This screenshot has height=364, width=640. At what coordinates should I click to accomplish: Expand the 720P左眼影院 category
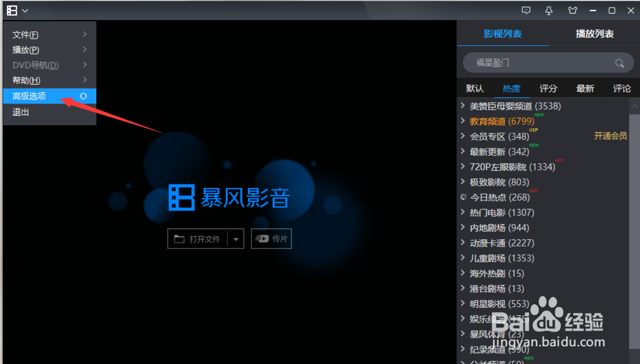click(x=463, y=166)
